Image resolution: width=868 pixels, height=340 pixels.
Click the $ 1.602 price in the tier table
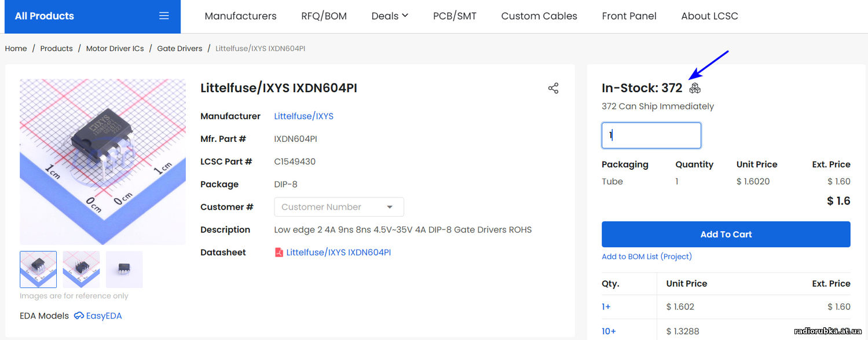point(680,307)
